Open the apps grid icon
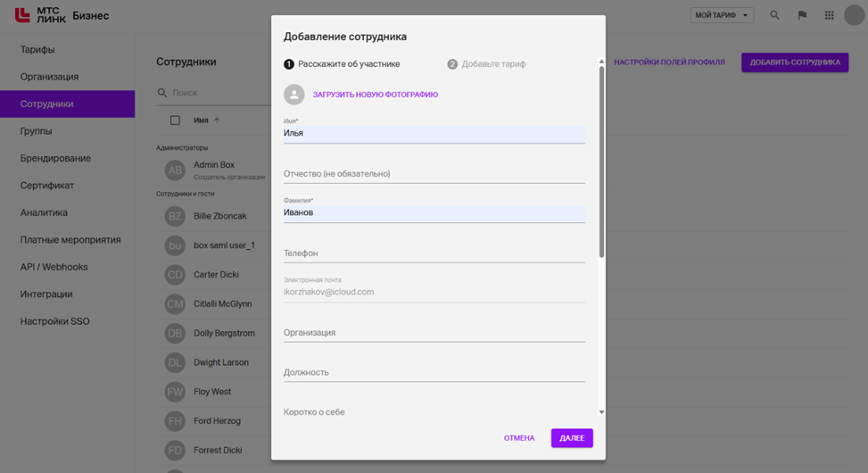 [829, 15]
